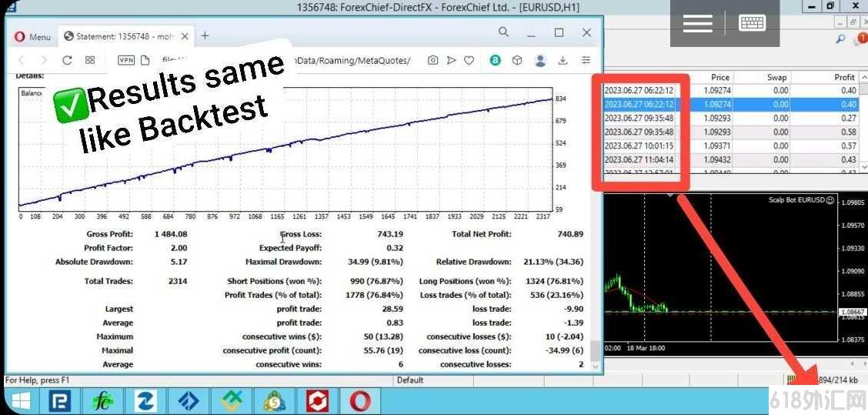
Task: Click the MetaQuotes file path address field
Action: (288, 60)
